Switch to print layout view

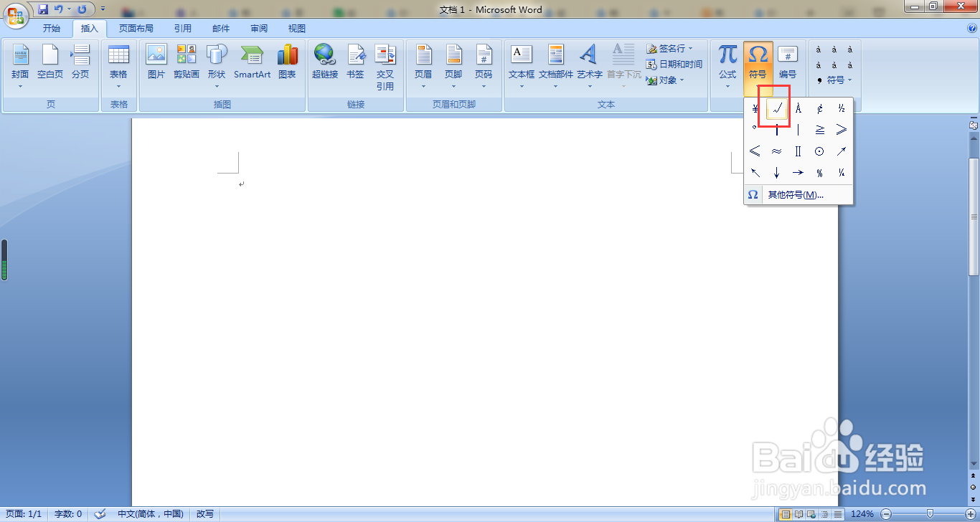tap(786, 514)
